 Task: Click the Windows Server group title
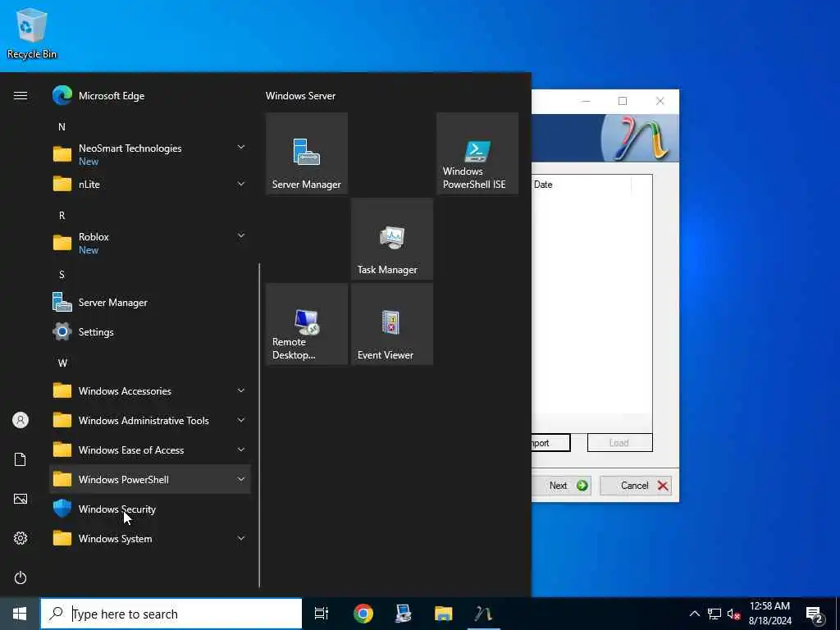(300, 96)
